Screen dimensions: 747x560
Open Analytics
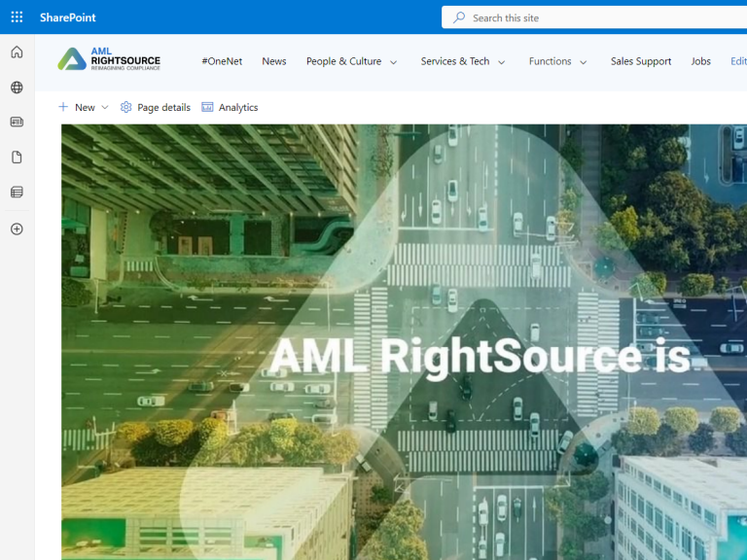pyautogui.click(x=238, y=108)
